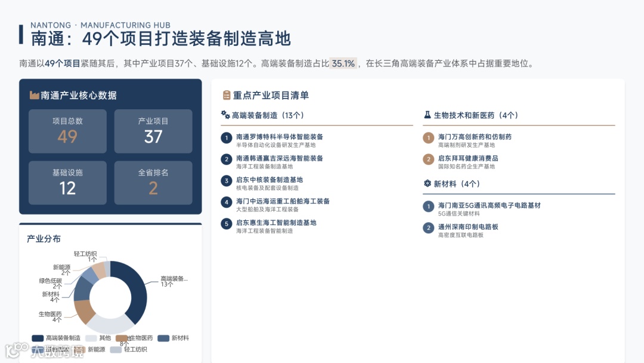Click the 高端装备... 13个 chart label
The width and height of the screenshot is (644, 363).
(x=174, y=281)
